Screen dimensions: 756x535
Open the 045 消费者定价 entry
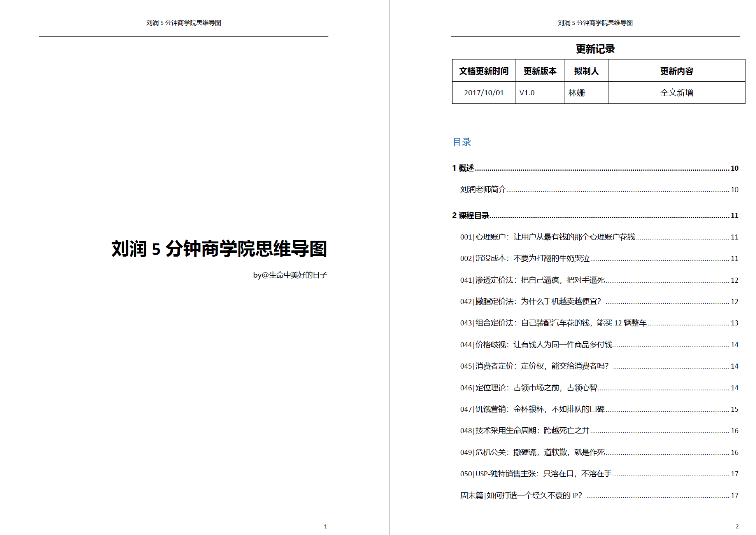[534, 366]
